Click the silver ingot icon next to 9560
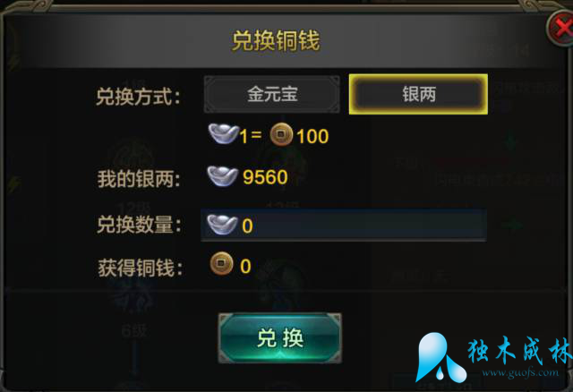 [223, 175]
